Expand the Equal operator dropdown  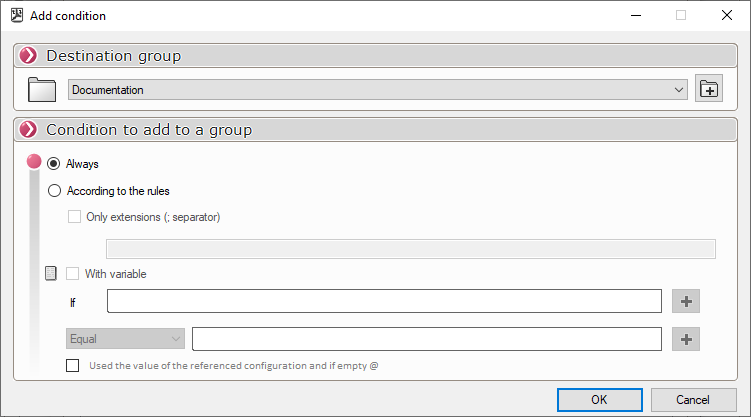coord(126,339)
